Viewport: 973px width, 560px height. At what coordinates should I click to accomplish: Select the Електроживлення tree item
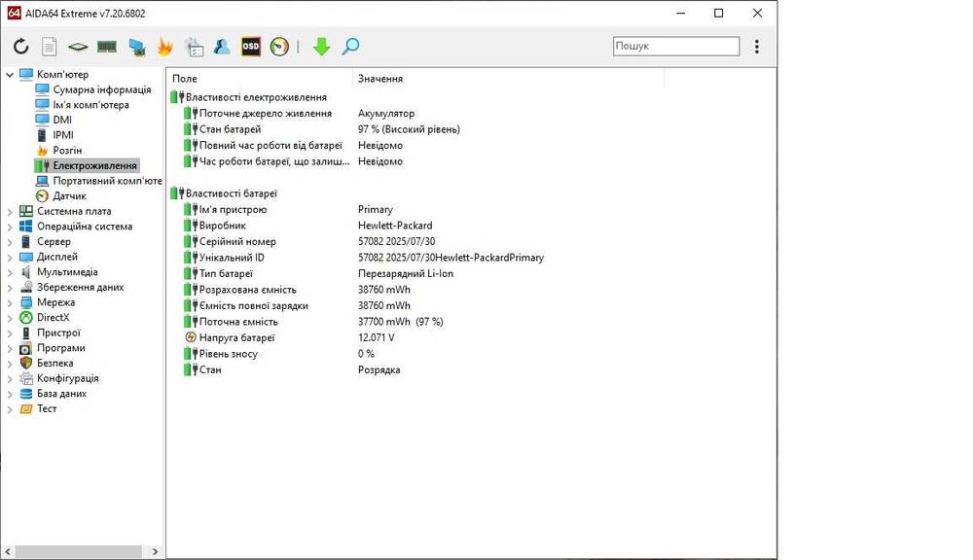[94, 165]
